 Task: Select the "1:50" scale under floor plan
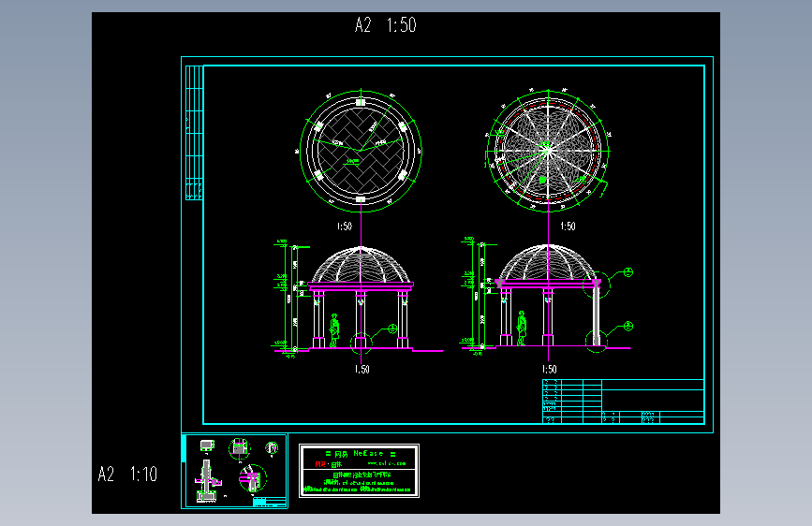[x=345, y=226]
